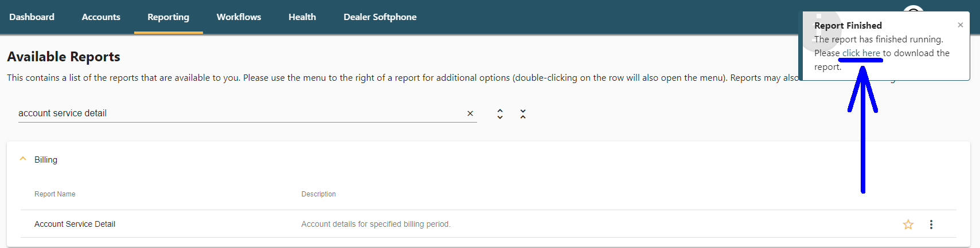Screen dimensions: 980x248
Task: Open the Health tab
Action: click(x=302, y=17)
